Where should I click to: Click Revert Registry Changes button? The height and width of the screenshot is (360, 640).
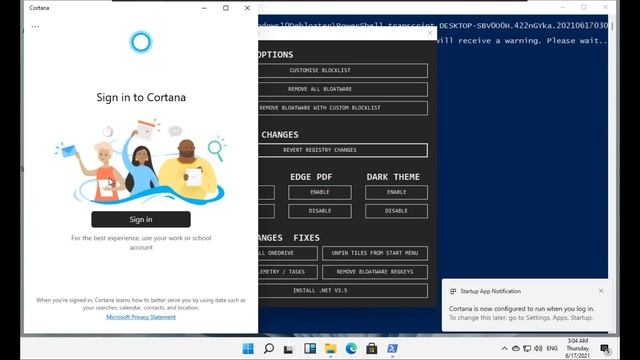[x=343, y=150]
